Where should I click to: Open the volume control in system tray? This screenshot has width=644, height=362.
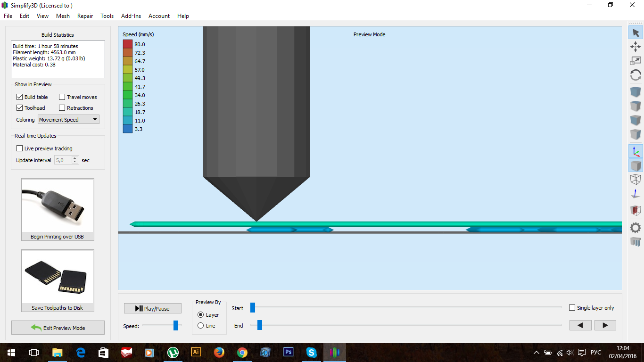tap(570, 353)
